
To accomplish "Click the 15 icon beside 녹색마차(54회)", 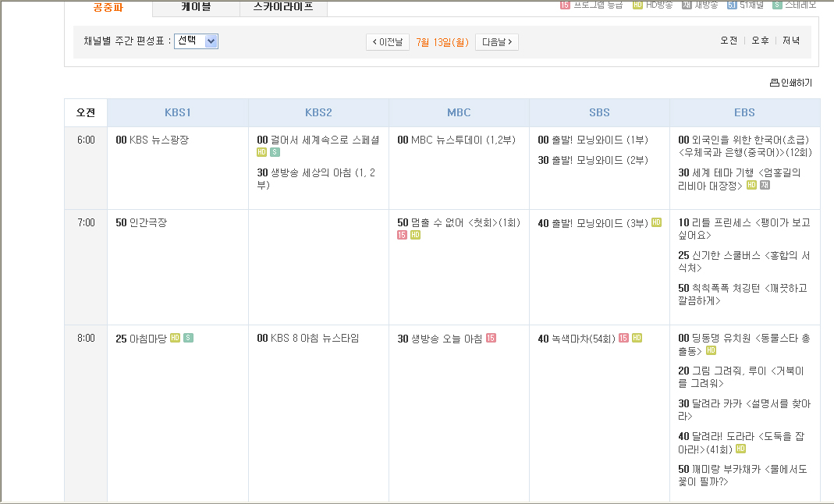I will click(623, 338).
